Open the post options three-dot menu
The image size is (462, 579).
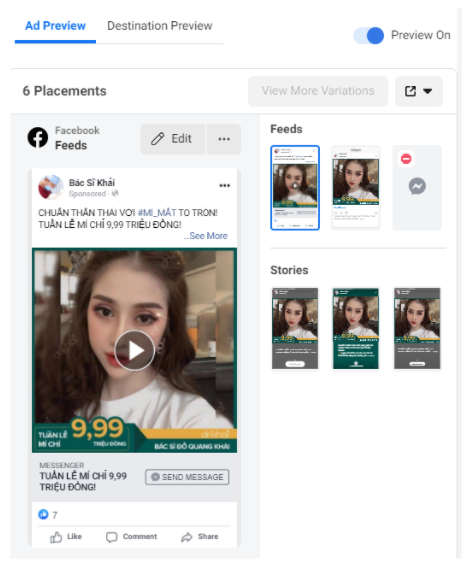[x=225, y=185]
